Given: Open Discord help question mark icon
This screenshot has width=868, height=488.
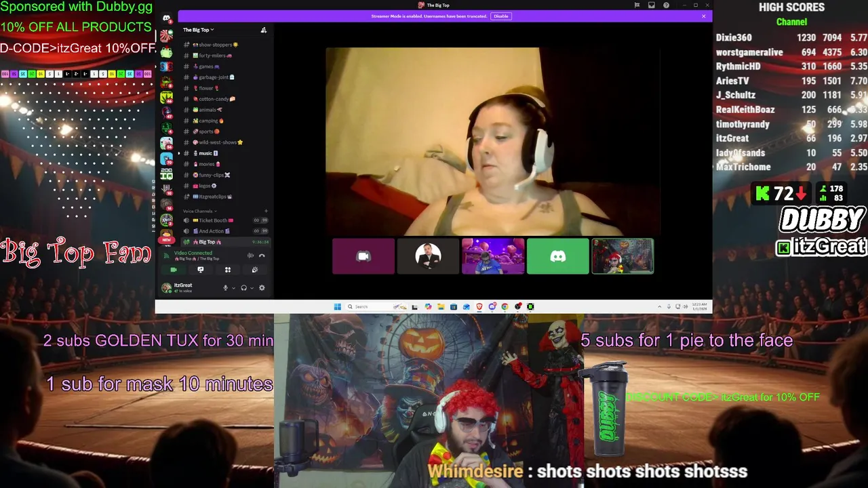Looking at the screenshot, I should coord(667,5).
